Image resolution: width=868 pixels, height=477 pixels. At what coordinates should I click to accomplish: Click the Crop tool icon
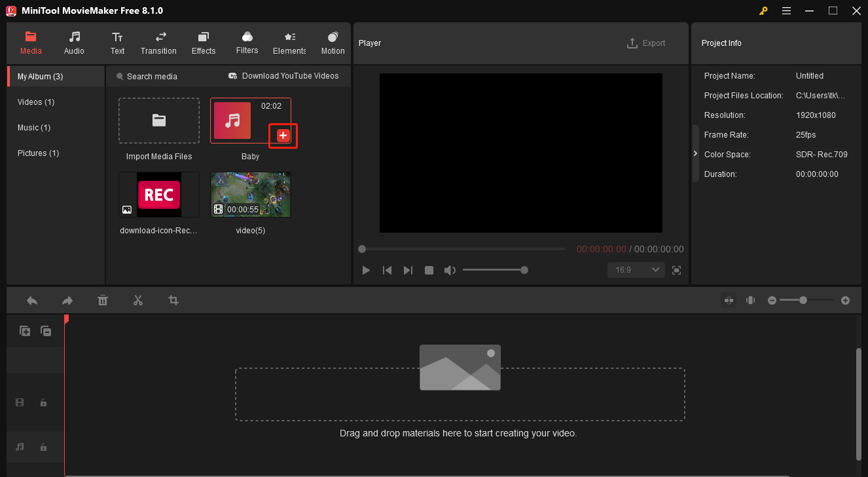tap(173, 300)
